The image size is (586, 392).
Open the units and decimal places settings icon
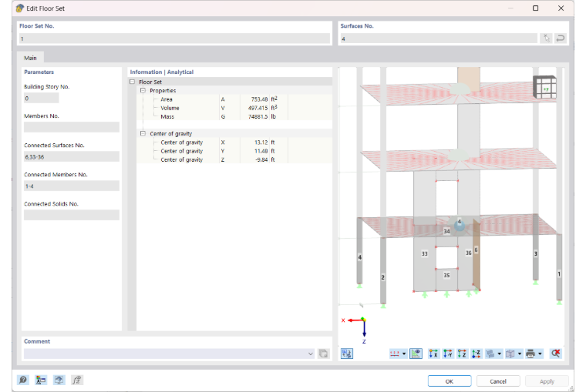tap(41, 380)
